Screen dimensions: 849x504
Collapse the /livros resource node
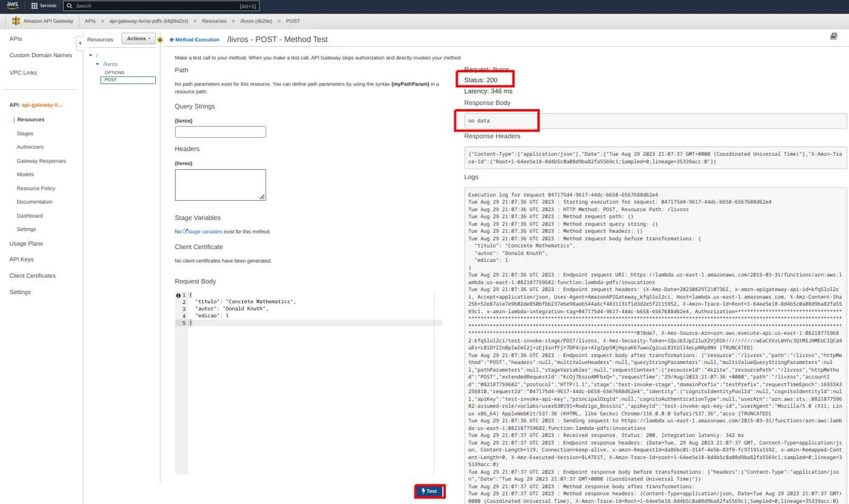coord(97,64)
